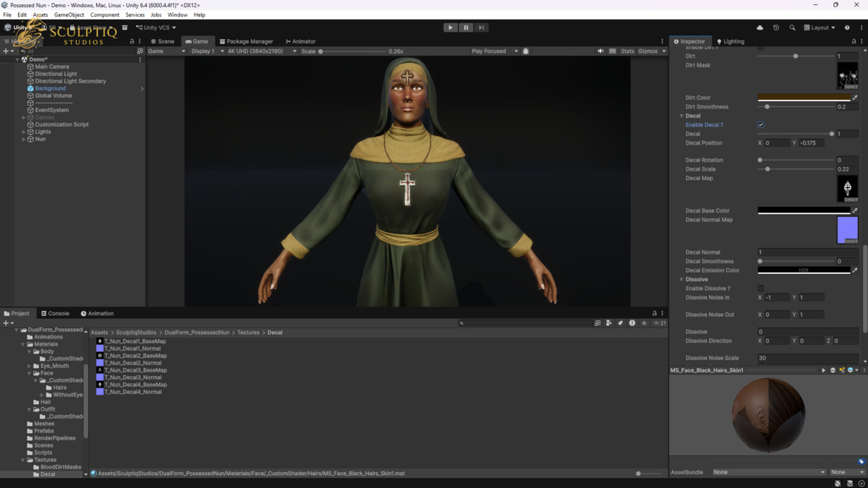Select Directional Light Secondary object
868x488 pixels.
(70, 81)
